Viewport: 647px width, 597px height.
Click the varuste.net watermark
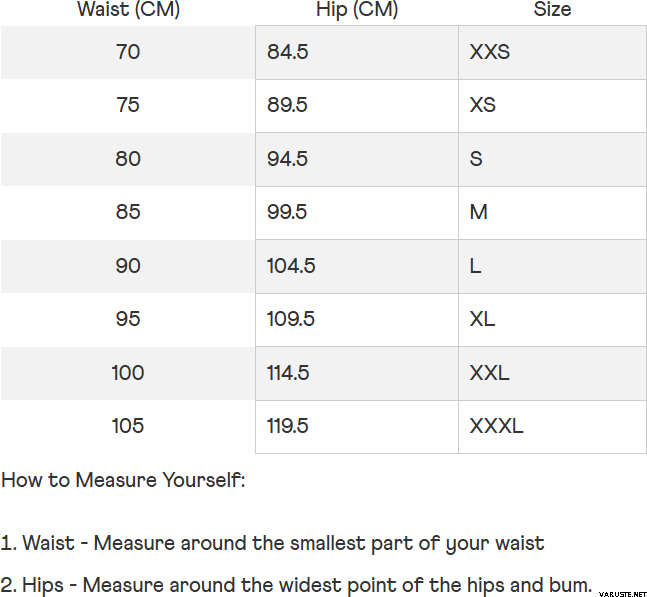pos(621,588)
